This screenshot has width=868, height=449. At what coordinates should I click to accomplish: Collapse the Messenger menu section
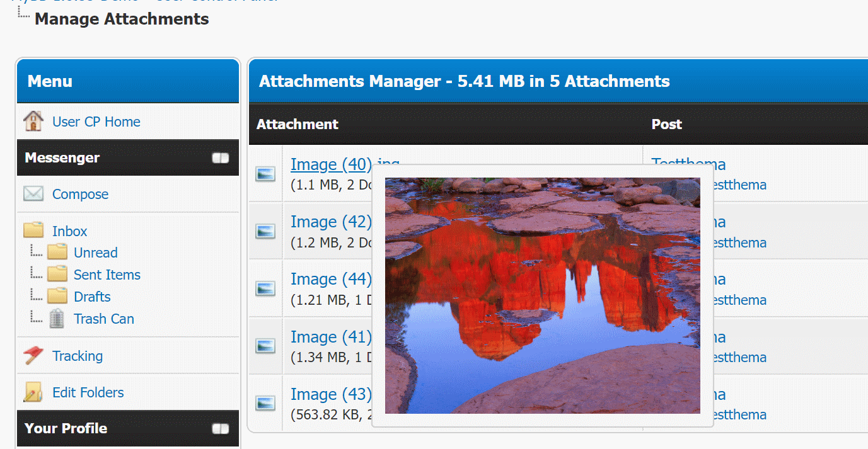coord(221,158)
